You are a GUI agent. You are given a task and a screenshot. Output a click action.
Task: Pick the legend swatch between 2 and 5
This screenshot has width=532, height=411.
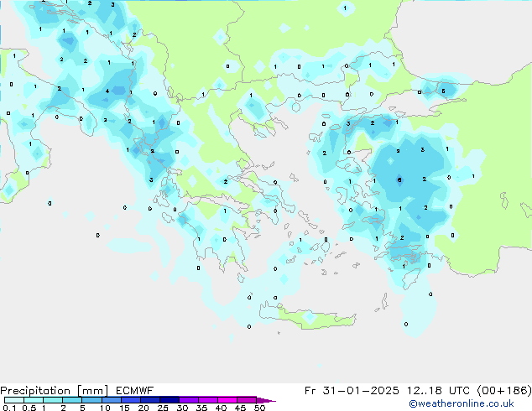[72, 401]
